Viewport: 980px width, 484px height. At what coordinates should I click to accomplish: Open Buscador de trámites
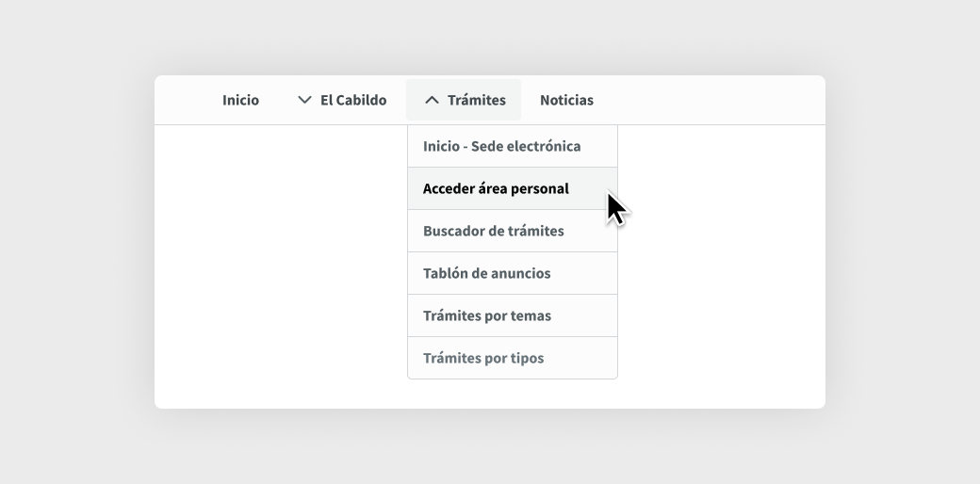tap(513, 231)
